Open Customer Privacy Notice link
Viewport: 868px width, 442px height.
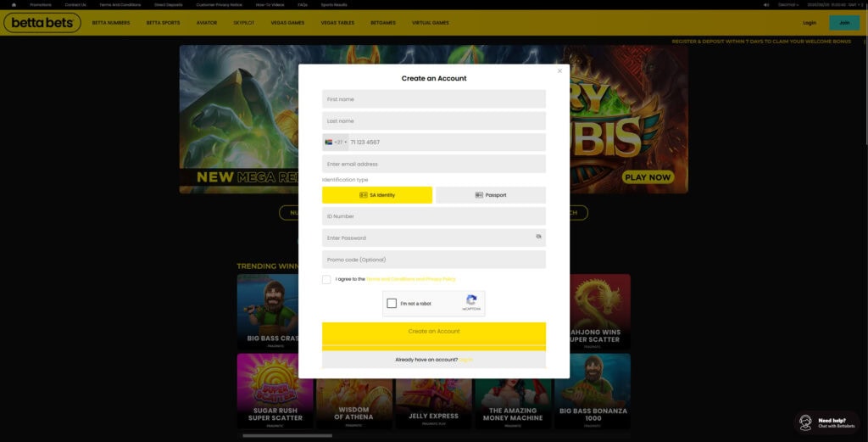220,4
